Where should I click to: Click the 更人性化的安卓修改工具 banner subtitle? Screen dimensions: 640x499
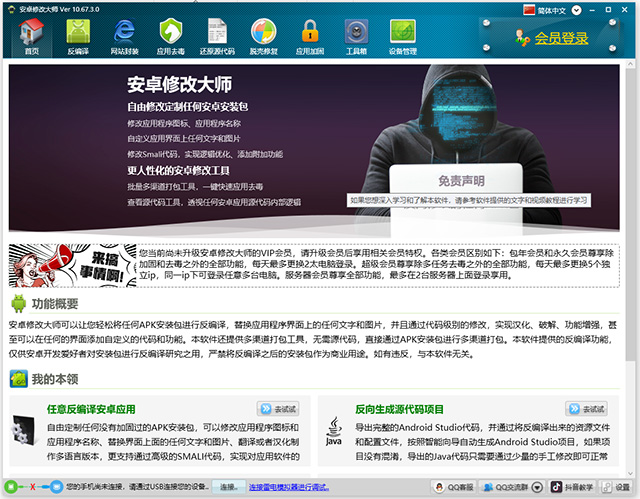pyautogui.click(x=178, y=171)
